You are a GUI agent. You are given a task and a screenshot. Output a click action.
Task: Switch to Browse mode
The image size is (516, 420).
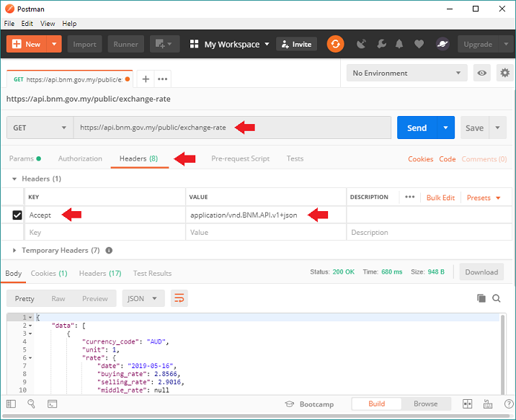(426, 404)
